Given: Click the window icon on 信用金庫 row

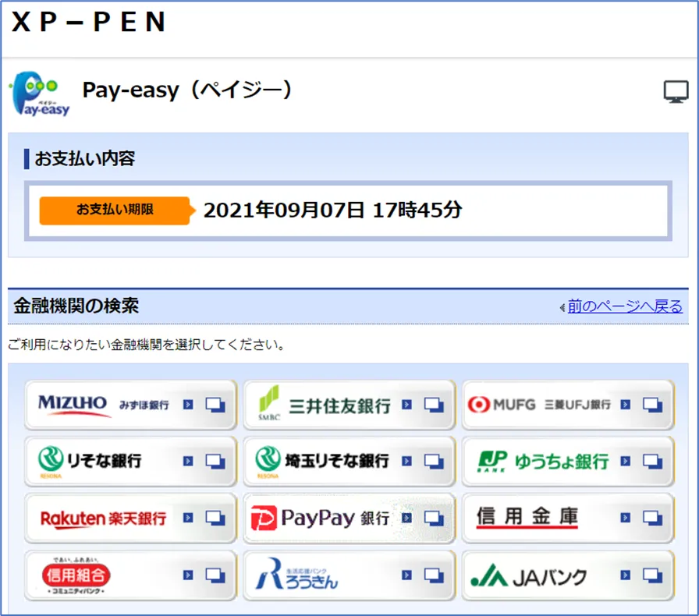Looking at the screenshot, I should point(652,518).
